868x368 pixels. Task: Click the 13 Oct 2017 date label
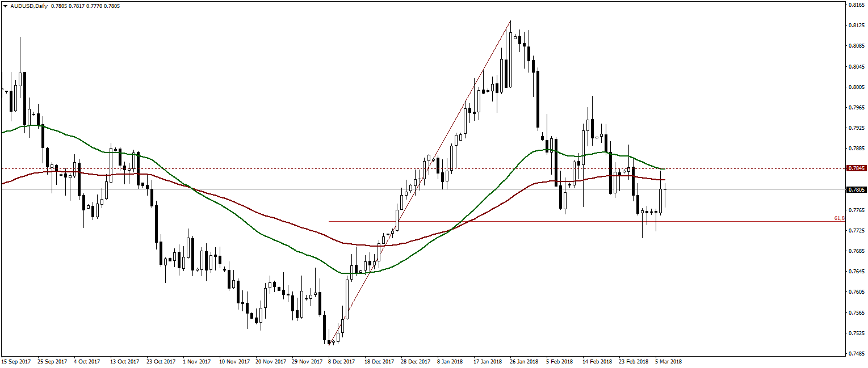125,361
